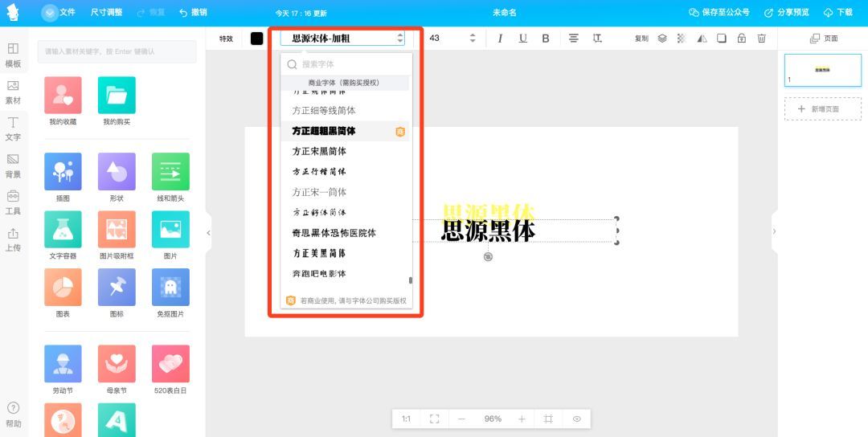868x437 pixels.
Task: Select the 文字容器 text container category
Action: tap(63, 235)
